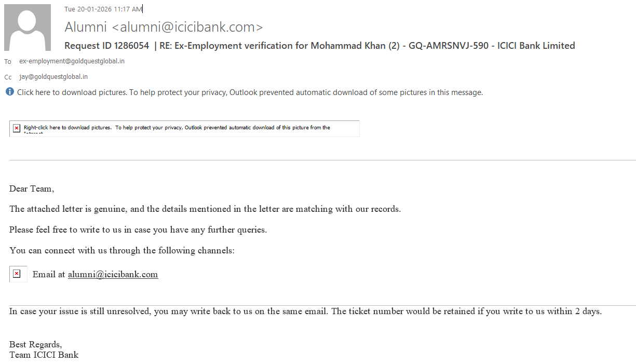This screenshot has width=636, height=364.
Task: Click the "Dear Team," greeting line
Action: pos(32,189)
